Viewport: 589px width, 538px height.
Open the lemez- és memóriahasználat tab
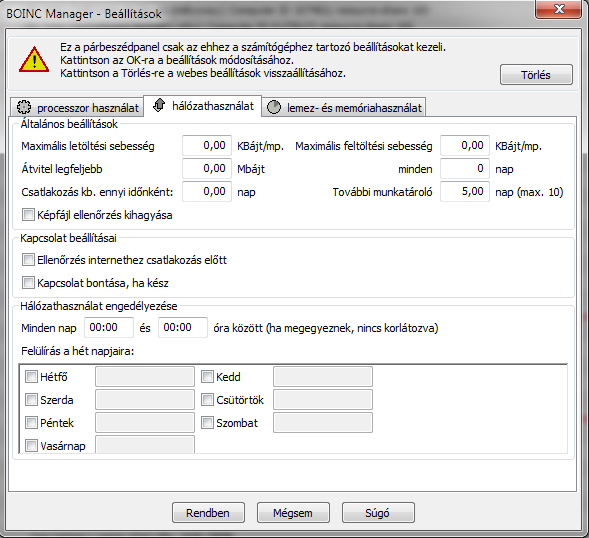tap(344, 108)
